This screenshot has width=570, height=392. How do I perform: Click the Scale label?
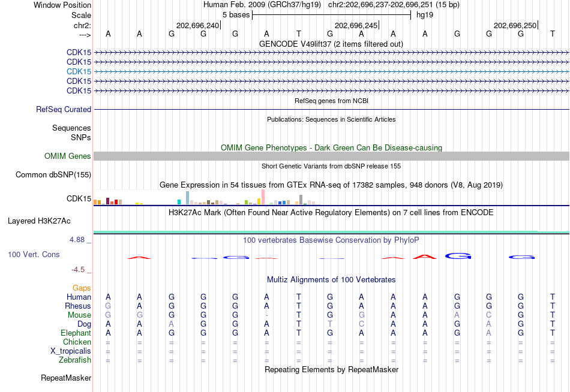(81, 15)
